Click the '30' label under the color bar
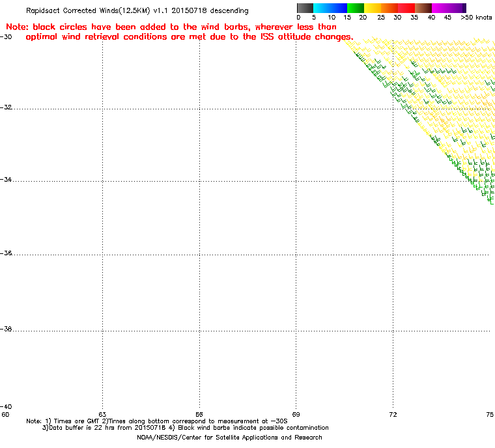 point(397,18)
